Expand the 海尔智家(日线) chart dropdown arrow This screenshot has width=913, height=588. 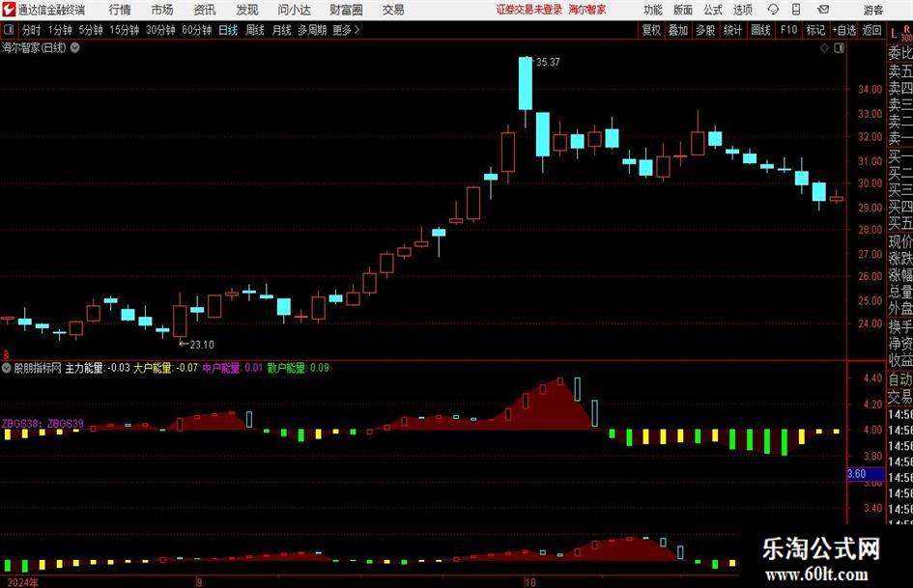tap(75, 47)
